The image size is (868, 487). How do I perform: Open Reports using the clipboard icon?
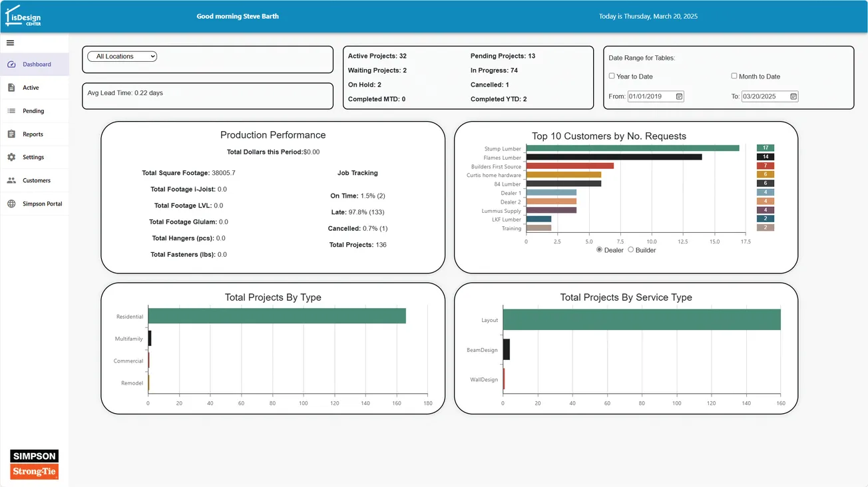pyautogui.click(x=11, y=134)
